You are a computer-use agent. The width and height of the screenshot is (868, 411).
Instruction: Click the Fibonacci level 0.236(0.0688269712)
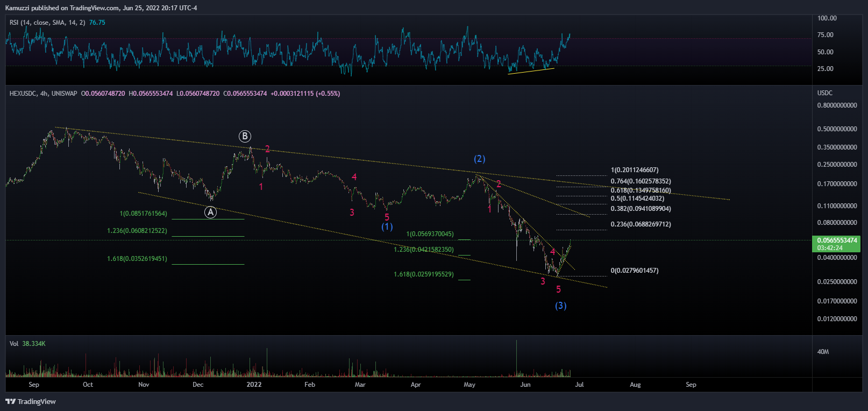pyautogui.click(x=641, y=224)
